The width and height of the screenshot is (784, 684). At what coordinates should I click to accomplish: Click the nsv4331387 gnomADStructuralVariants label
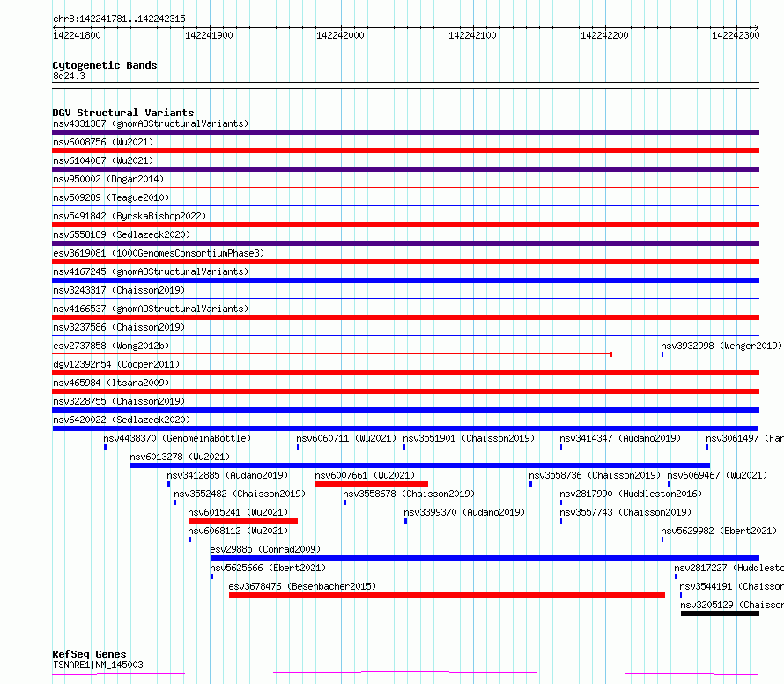pos(151,123)
